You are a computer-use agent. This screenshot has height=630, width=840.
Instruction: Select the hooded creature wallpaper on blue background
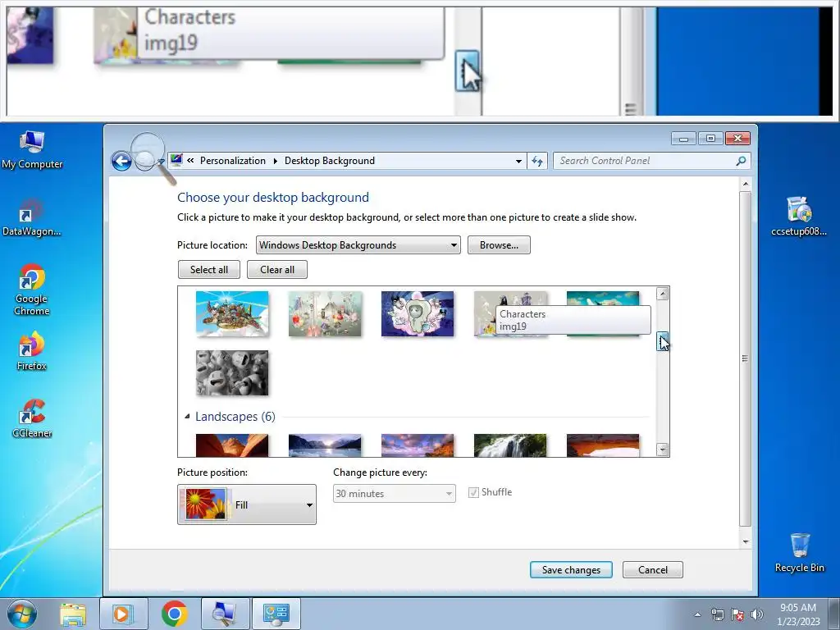tap(418, 314)
